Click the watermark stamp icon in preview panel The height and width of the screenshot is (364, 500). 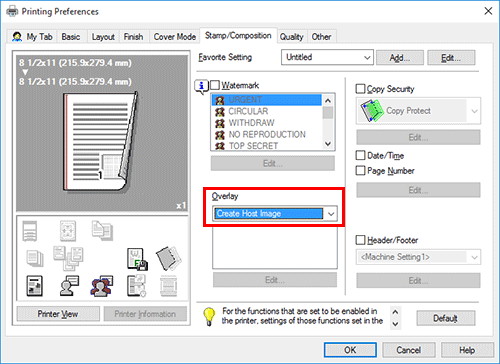click(101, 286)
